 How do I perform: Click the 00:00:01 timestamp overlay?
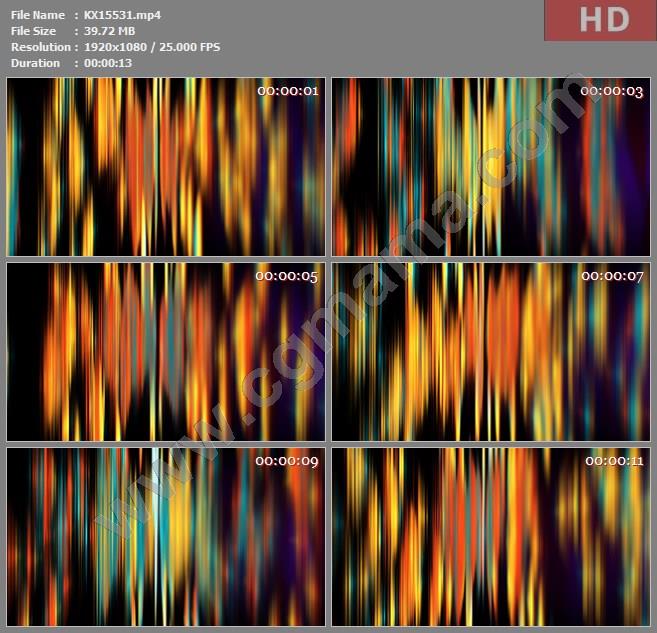[287, 91]
